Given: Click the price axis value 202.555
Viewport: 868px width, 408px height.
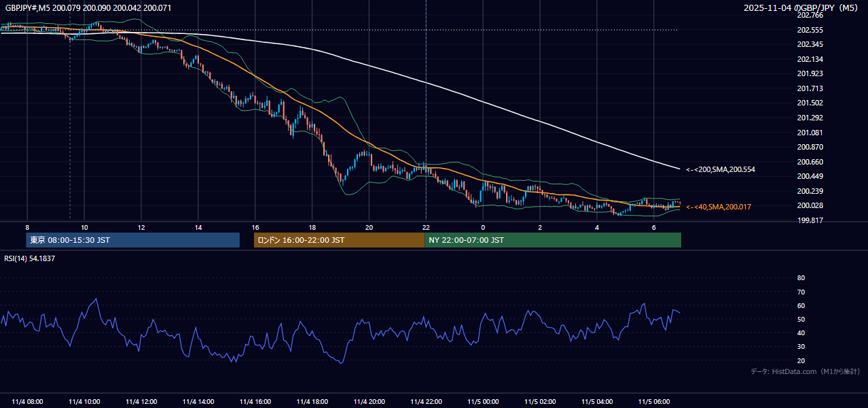Looking at the screenshot, I should 810,30.
